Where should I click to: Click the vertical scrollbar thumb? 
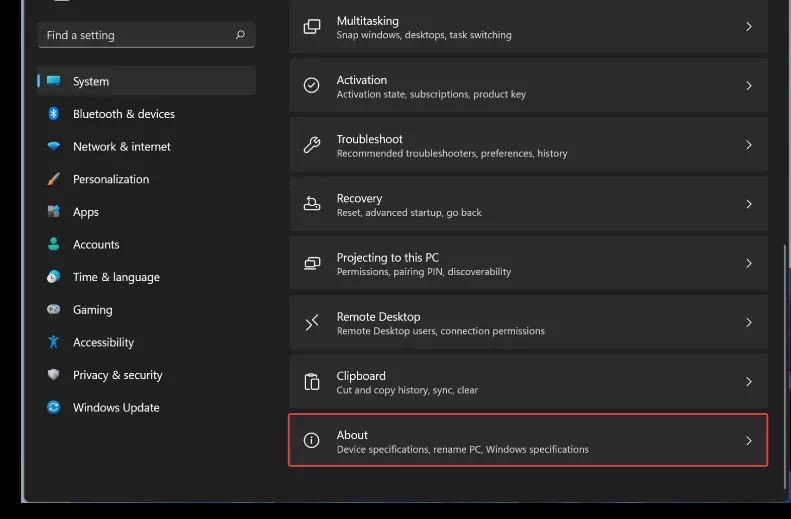click(785, 366)
